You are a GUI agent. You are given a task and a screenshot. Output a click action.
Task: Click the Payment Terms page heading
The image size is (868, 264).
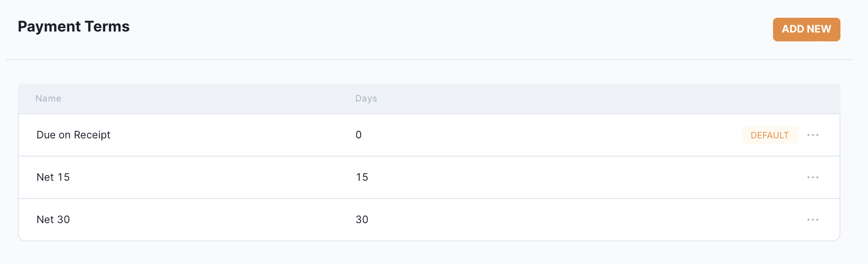[x=74, y=27]
